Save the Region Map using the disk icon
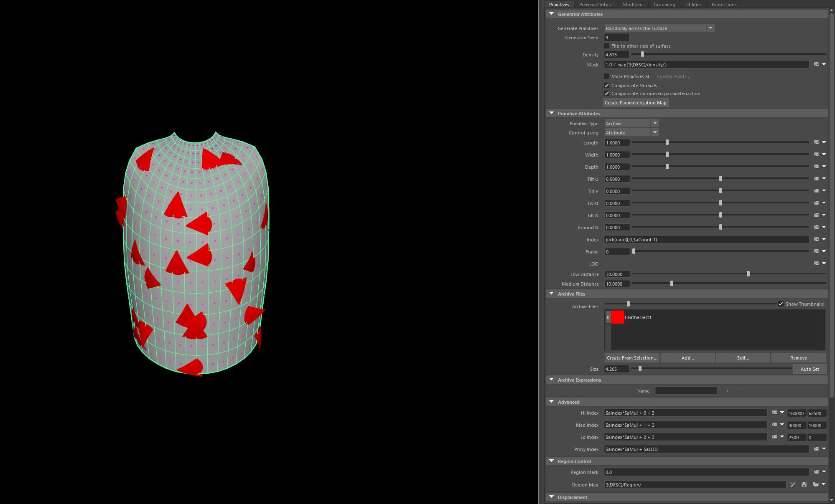This screenshot has height=504, width=835. [x=804, y=484]
